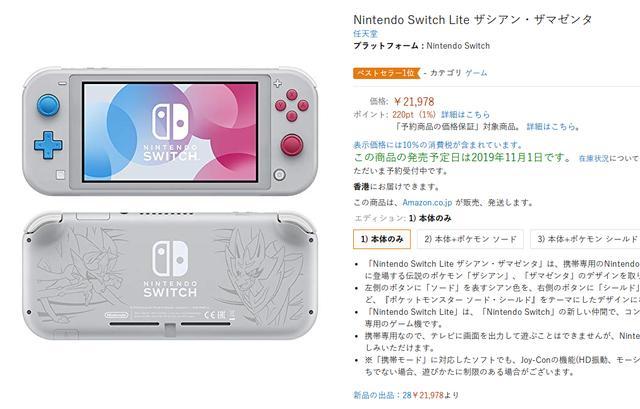Open the 新品の出品 offers link
The width and height of the screenshot is (640, 409).
point(406,395)
